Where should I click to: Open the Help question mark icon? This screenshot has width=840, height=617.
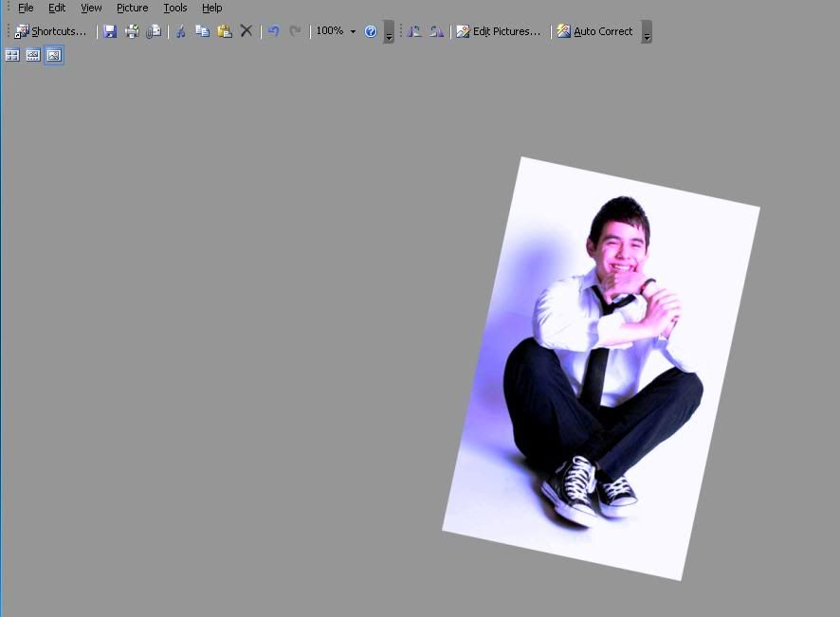coord(371,31)
